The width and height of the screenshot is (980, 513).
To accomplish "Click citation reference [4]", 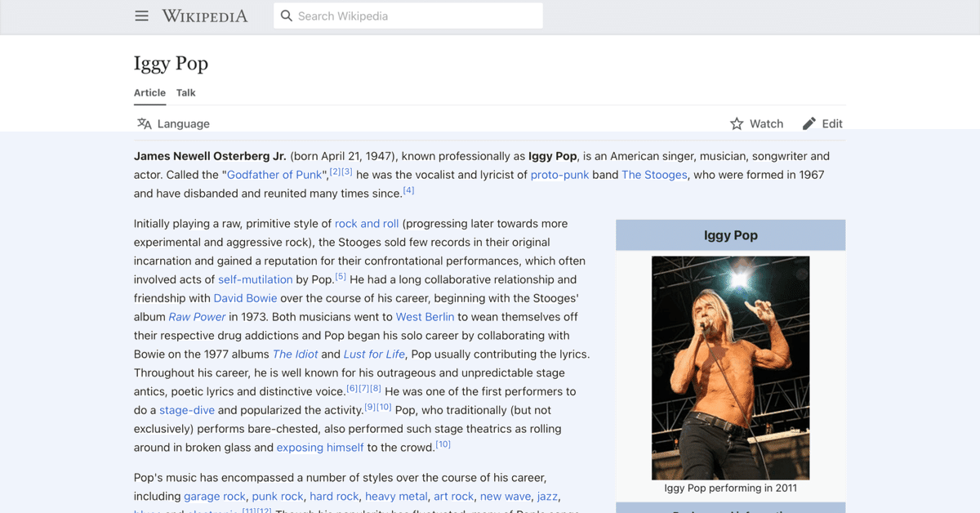I will [x=408, y=190].
